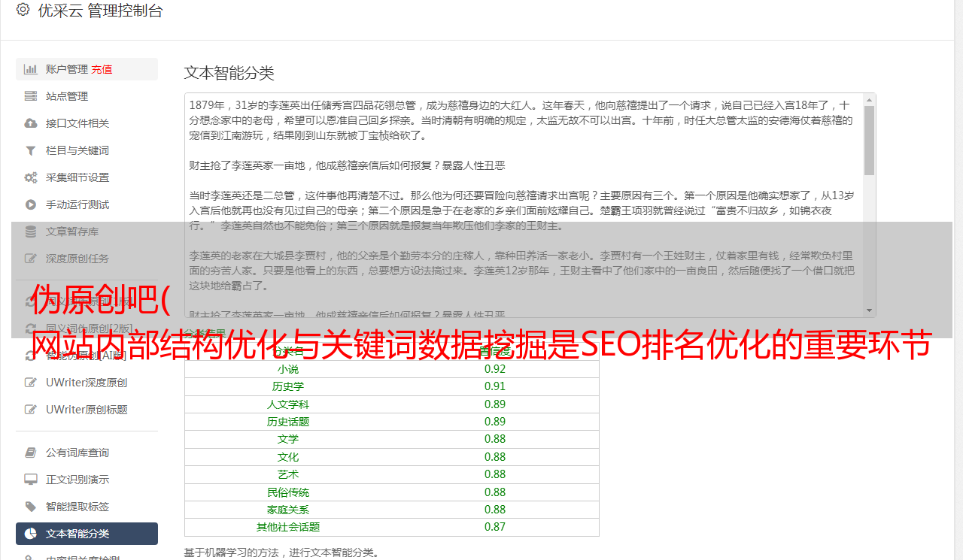
Task: Click the 0.91 confidence value
Action: click(x=495, y=386)
